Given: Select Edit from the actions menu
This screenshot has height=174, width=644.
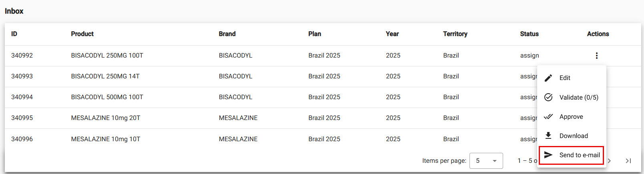Looking at the screenshot, I should (x=565, y=78).
